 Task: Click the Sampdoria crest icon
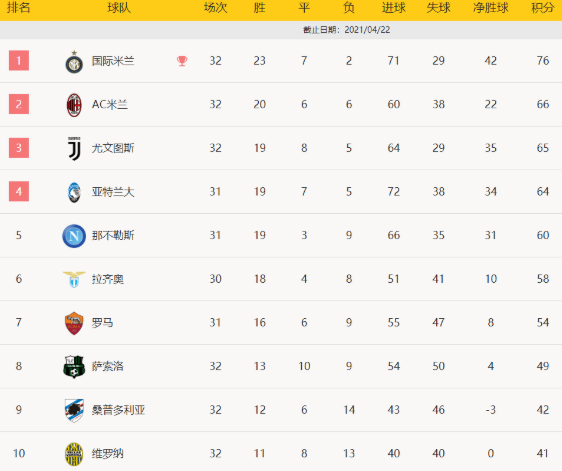click(74, 410)
